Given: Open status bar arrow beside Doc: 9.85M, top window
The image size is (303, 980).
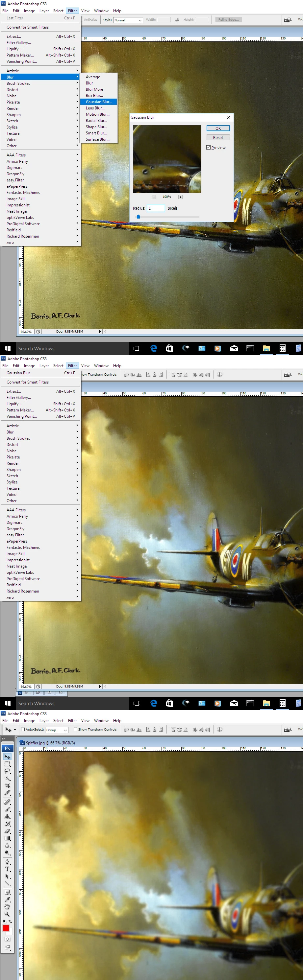Looking at the screenshot, I should pos(100,331).
